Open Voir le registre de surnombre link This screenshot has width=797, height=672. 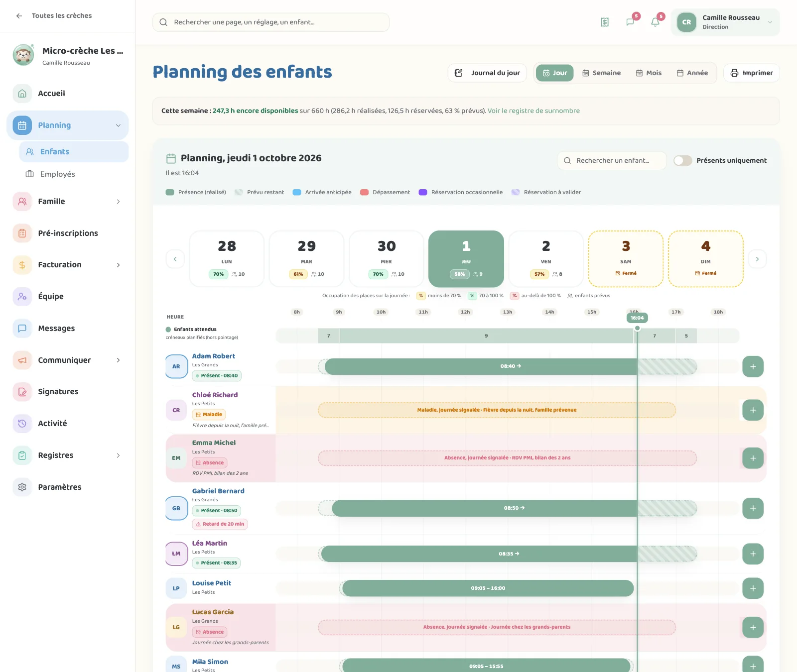[533, 111]
